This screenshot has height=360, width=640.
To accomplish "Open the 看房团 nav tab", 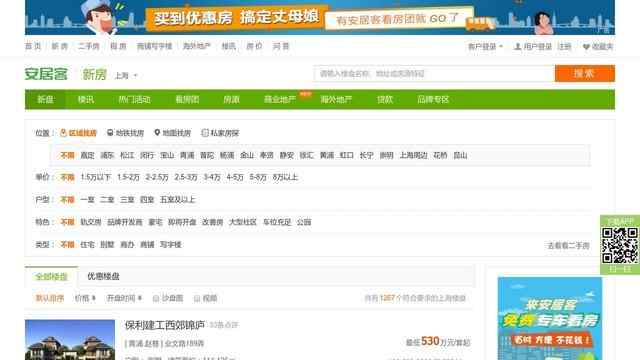I will (187, 99).
